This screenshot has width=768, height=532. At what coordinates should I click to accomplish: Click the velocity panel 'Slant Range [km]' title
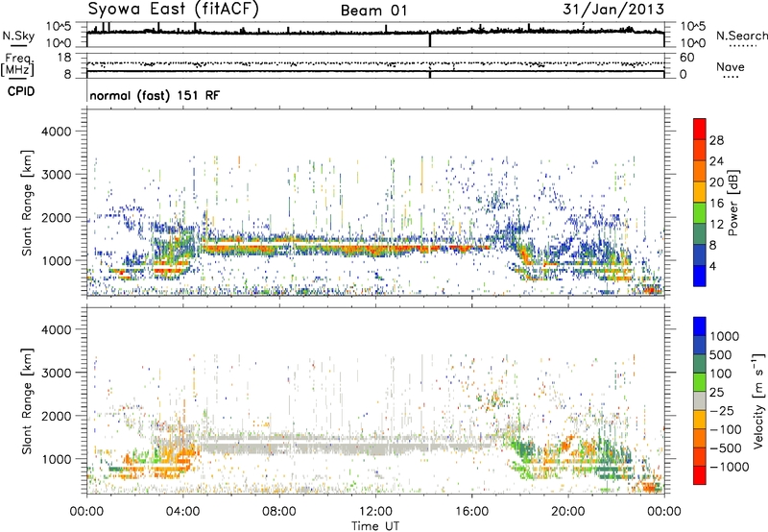[27, 400]
